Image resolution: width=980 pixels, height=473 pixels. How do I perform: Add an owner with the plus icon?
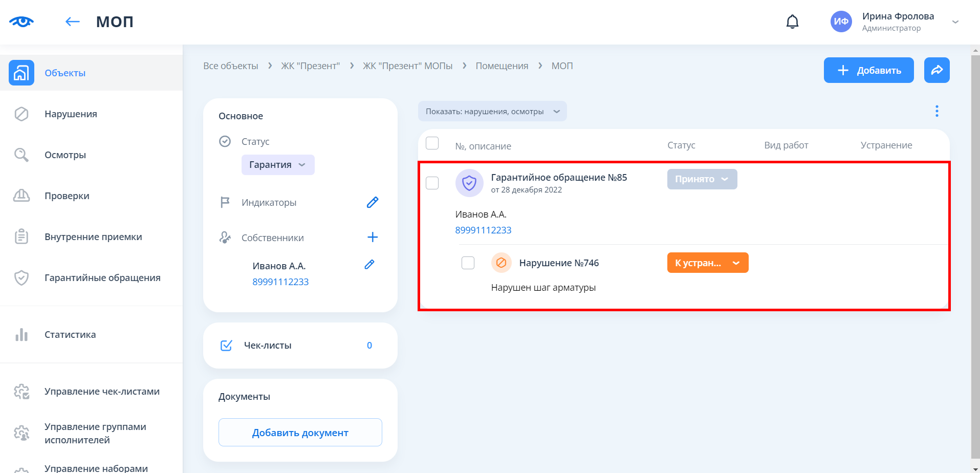(373, 237)
